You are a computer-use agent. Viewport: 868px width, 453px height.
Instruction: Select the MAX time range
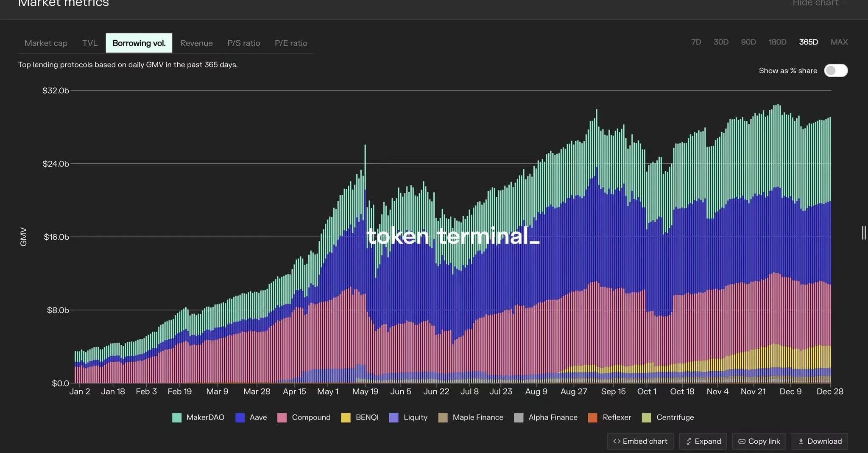point(839,42)
